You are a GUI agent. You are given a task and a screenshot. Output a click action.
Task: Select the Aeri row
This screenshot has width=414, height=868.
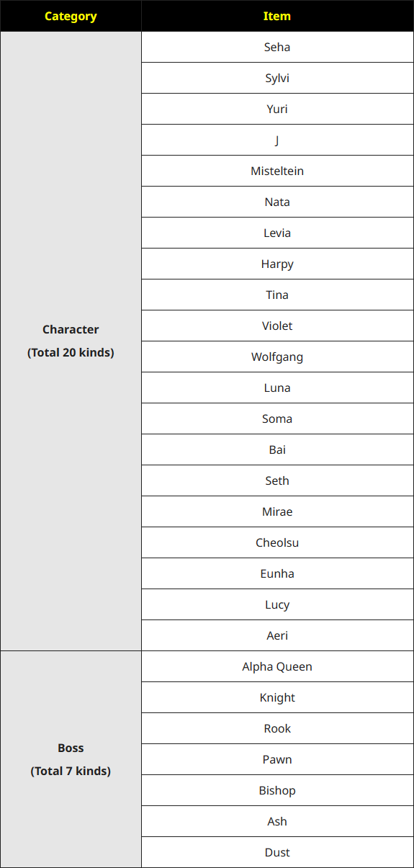pyautogui.click(x=277, y=635)
